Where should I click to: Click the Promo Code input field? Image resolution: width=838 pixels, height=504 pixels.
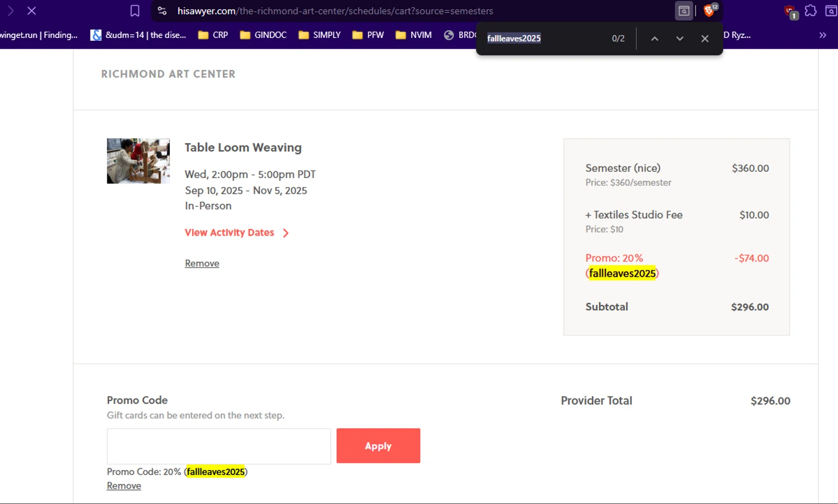[219, 446]
